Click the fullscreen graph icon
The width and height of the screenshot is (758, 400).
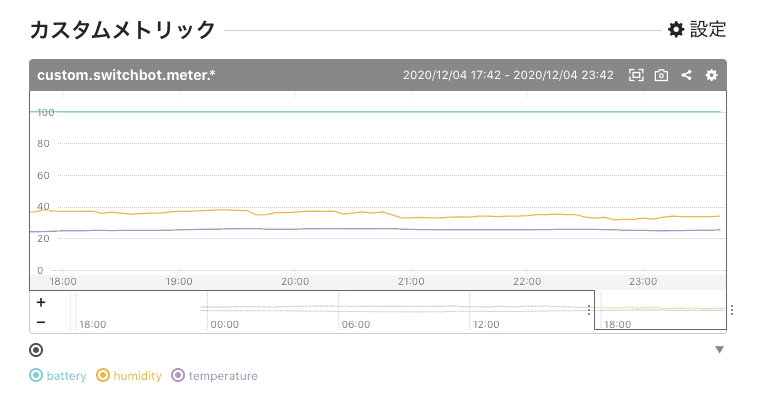[x=636, y=75]
